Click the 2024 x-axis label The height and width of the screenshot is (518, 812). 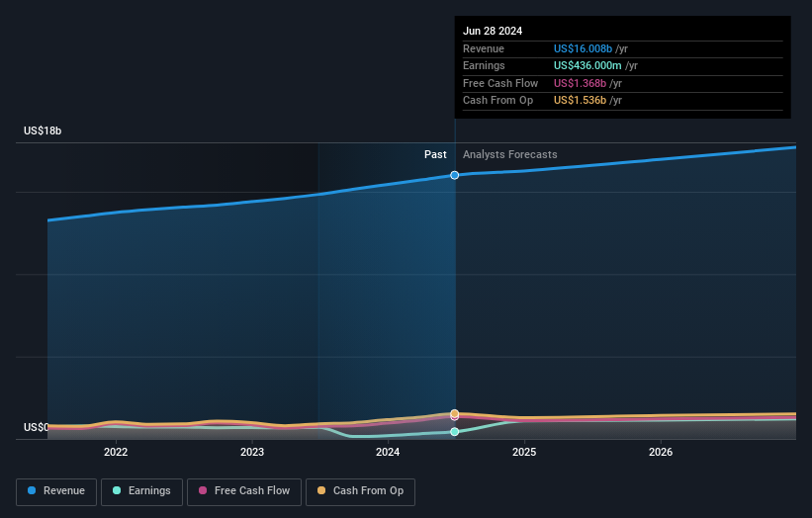pyautogui.click(x=388, y=452)
